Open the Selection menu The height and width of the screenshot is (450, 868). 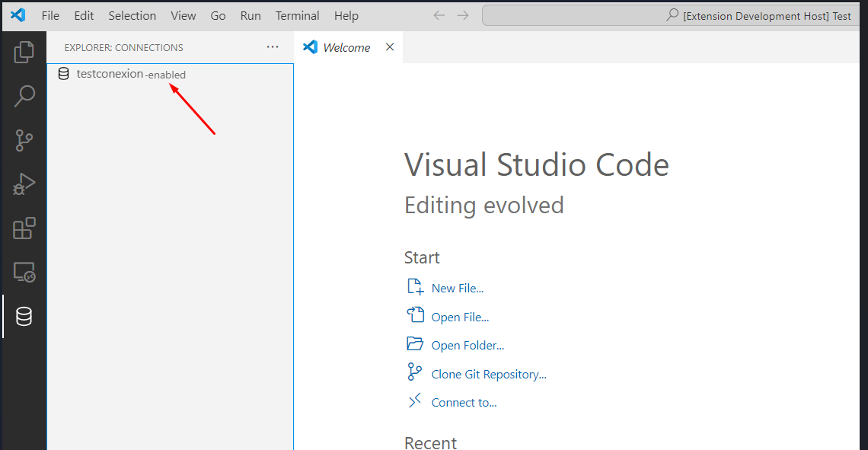pyautogui.click(x=132, y=15)
